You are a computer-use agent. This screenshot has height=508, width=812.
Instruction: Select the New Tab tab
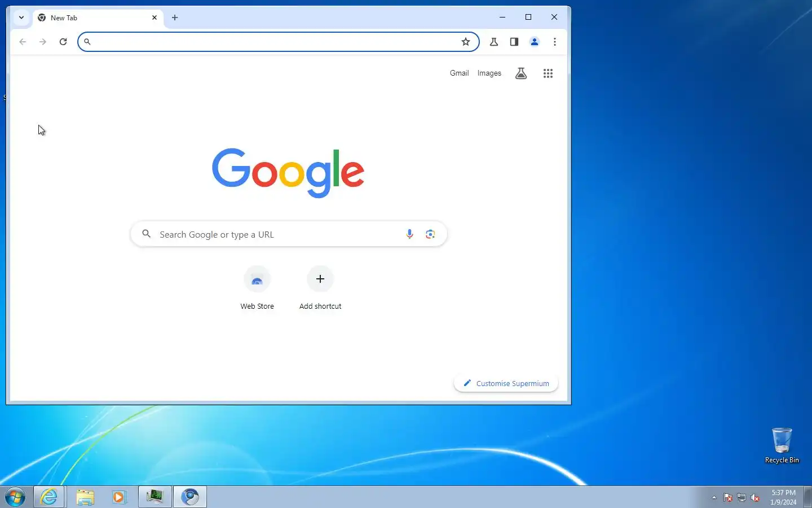coord(98,17)
